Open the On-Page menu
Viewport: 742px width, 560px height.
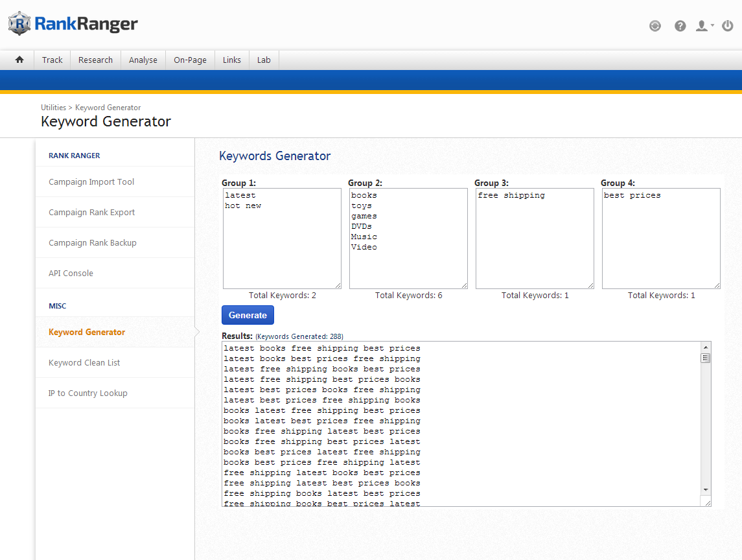pyautogui.click(x=190, y=60)
